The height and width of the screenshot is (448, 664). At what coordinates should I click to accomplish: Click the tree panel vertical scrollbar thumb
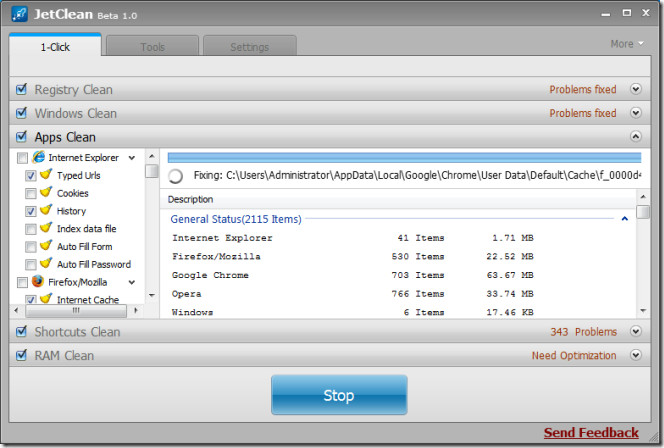(152, 171)
